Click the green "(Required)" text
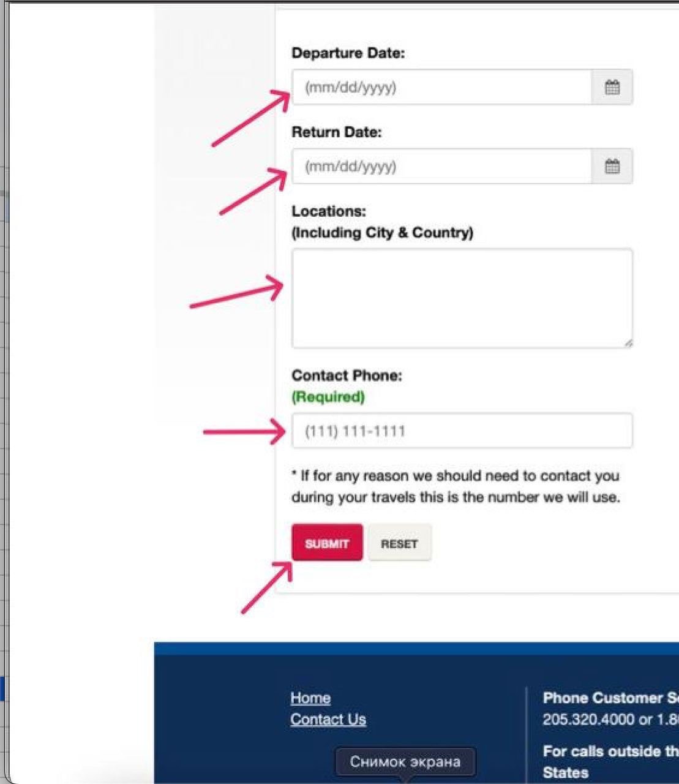Viewport: 679px width, 784px height. (328, 397)
